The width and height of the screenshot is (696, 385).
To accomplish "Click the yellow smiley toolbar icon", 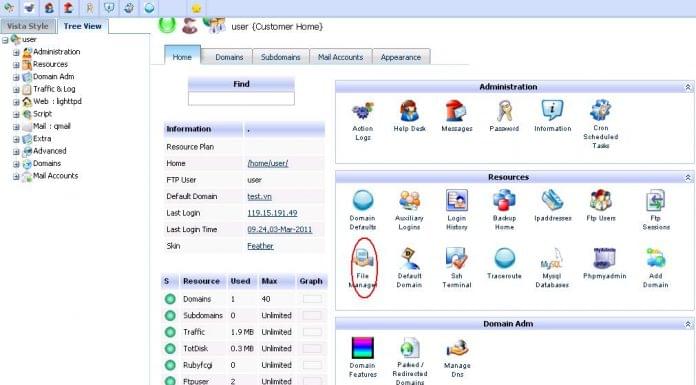I will click(197, 8).
